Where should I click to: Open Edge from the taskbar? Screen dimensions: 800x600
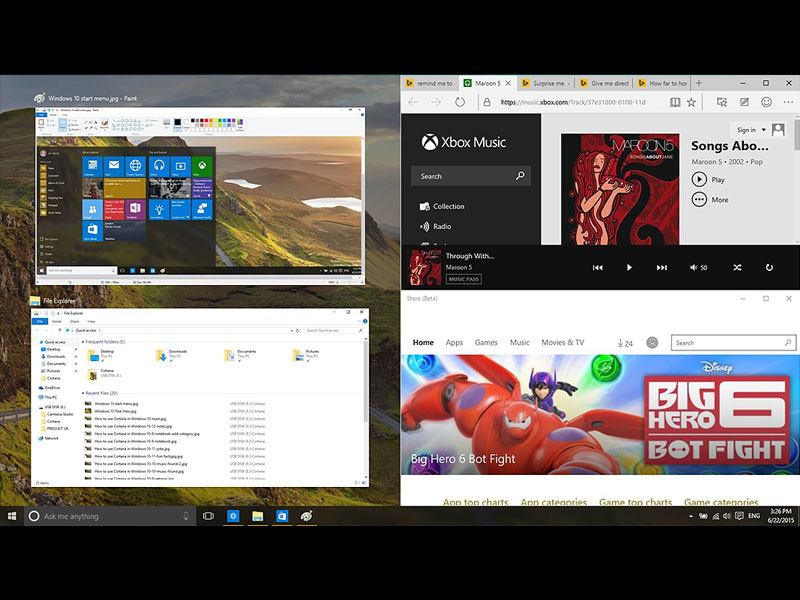[233, 516]
